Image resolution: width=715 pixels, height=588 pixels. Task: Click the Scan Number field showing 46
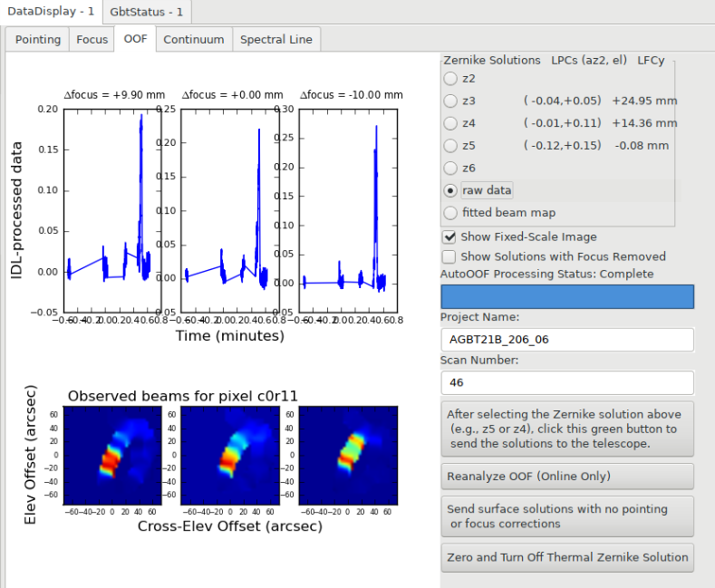(x=567, y=382)
